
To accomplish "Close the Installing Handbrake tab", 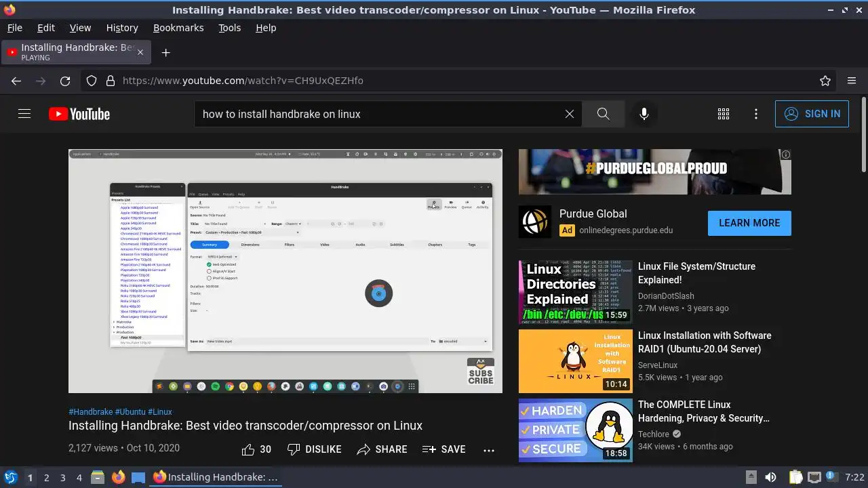I will pos(140,52).
